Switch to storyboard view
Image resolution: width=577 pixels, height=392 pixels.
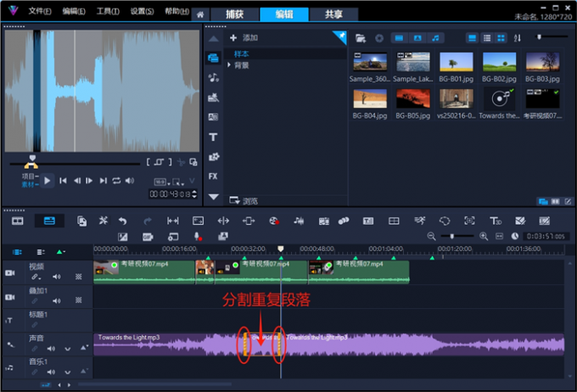coord(18,221)
